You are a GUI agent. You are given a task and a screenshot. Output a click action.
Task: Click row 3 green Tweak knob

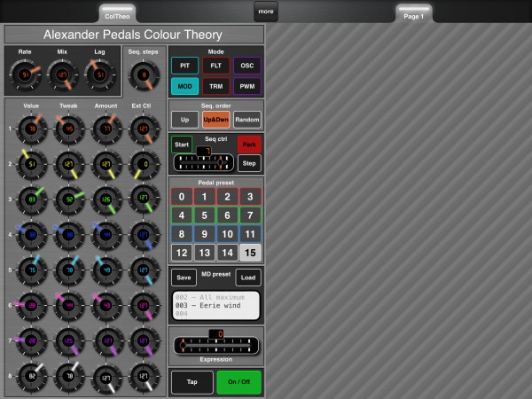69,199
